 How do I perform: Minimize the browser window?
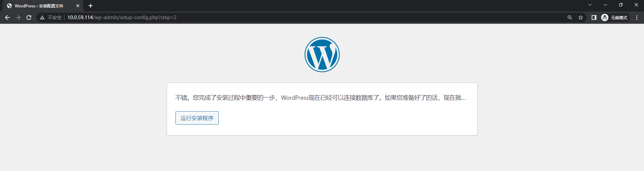click(x=605, y=5)
